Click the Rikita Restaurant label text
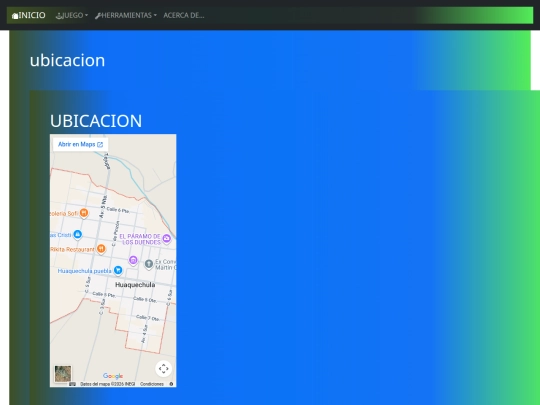 [72, 249]
